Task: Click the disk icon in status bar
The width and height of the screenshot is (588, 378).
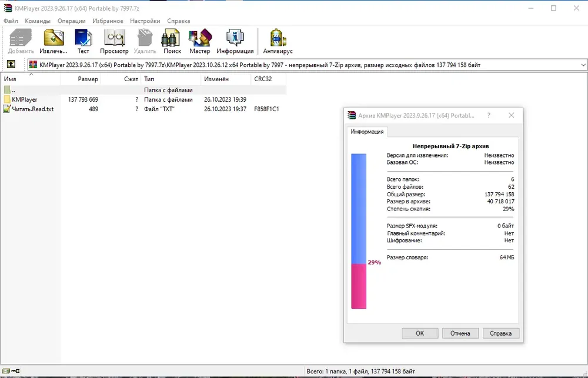Action: (x=6, y=372)
